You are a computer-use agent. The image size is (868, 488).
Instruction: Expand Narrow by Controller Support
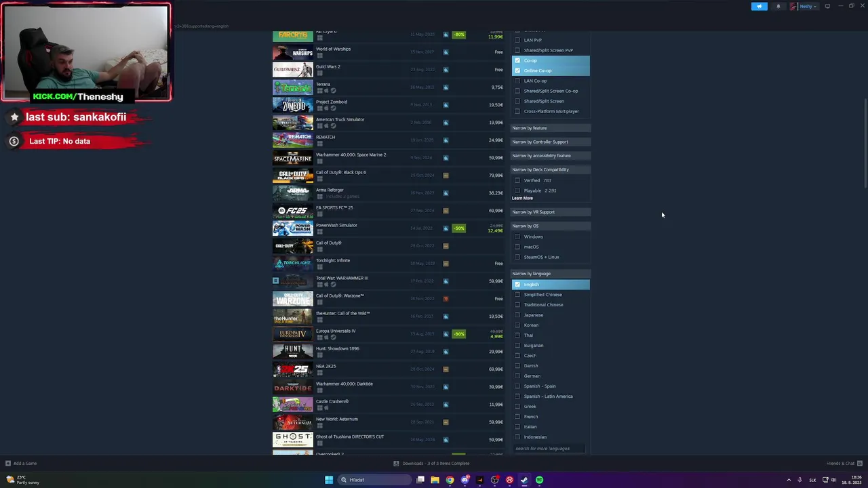550,142
